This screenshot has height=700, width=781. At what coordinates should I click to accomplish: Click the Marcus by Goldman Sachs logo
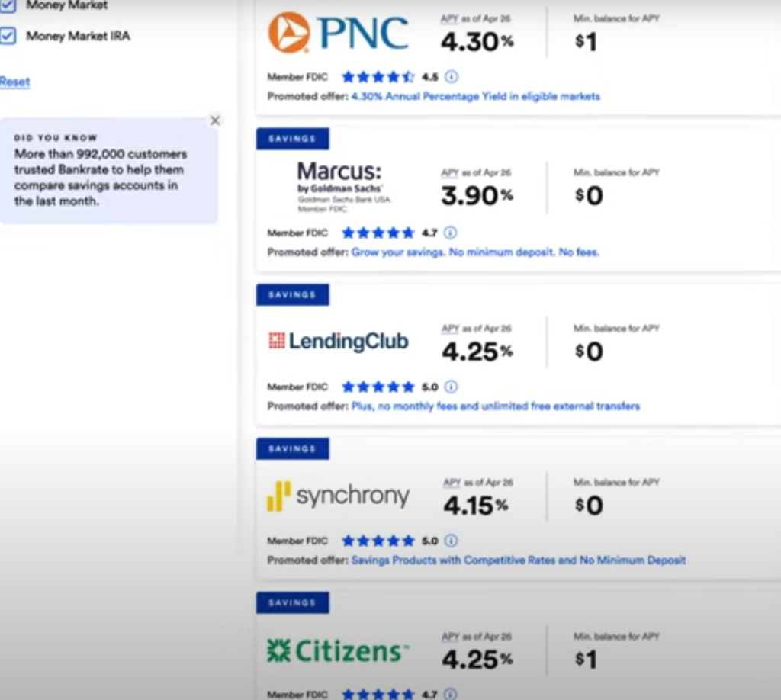pos(340,183)
